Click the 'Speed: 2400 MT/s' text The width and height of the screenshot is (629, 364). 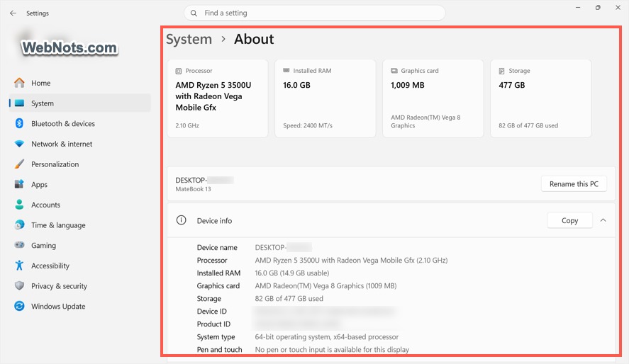[308, 125]
